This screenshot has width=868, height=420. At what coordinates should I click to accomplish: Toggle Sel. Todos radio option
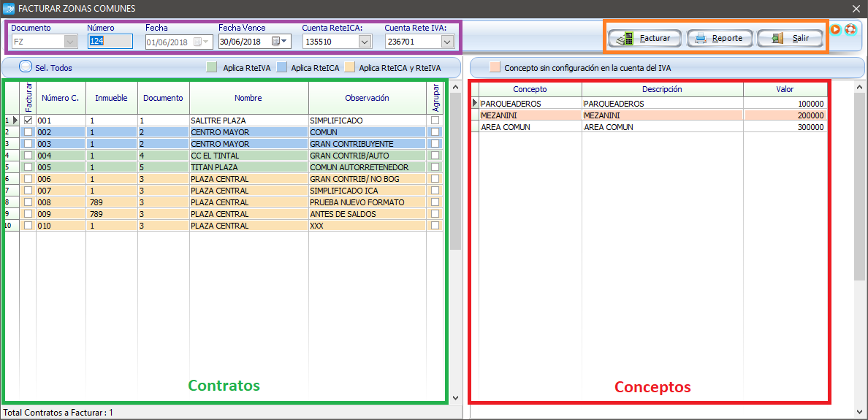tap(26, 67)
